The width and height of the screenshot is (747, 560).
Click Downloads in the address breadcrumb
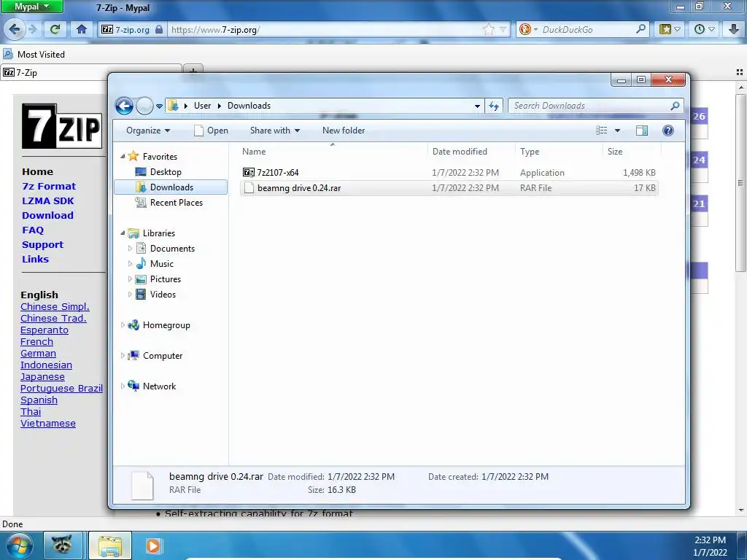pos(249,106)
